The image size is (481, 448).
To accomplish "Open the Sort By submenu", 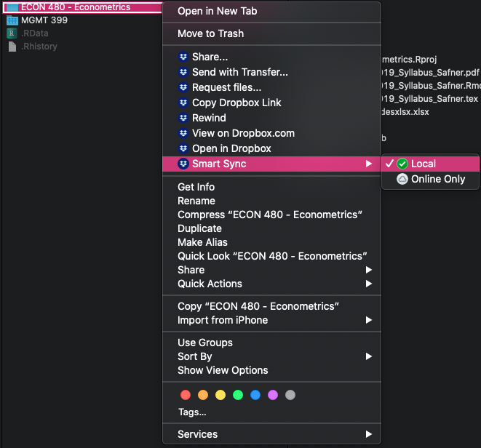I will coord(195,356).
